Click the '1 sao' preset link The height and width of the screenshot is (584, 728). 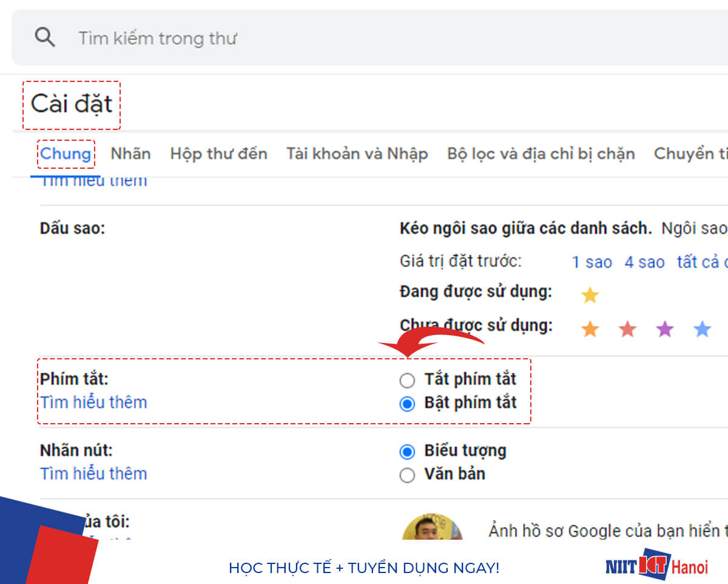click(x=591, y=262)
